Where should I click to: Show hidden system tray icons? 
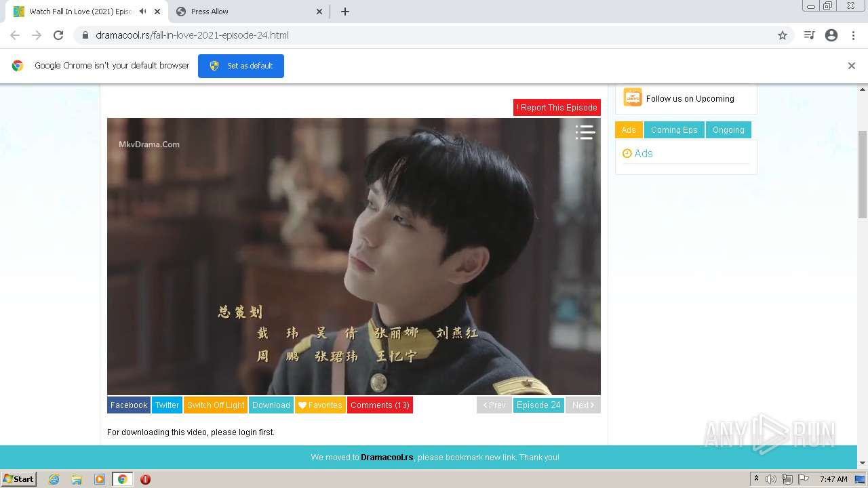tap(756, 479)
